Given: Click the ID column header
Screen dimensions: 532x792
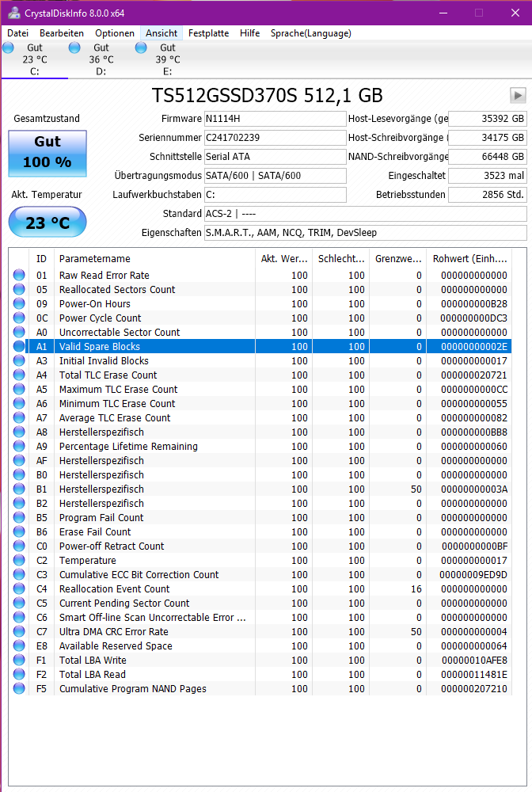Looking at the screenshot, I should tap(41, 259).
